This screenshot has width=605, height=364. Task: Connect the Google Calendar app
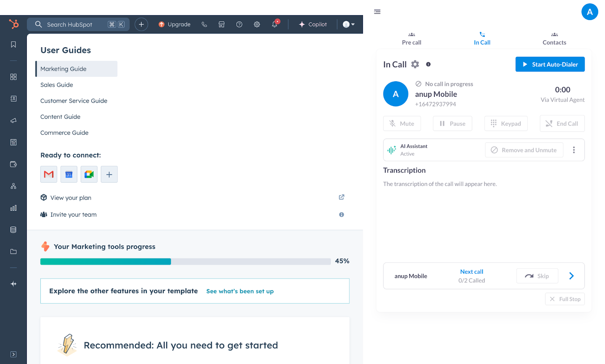pos(69,174)
